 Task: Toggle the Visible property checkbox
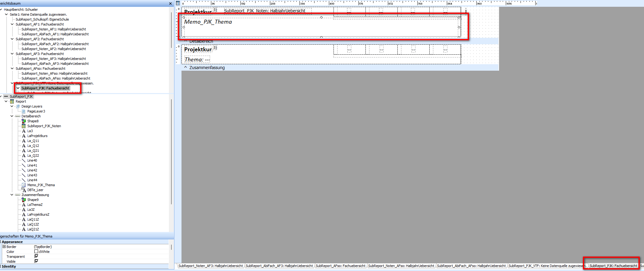pyautogui.click(x=36, y=261)
